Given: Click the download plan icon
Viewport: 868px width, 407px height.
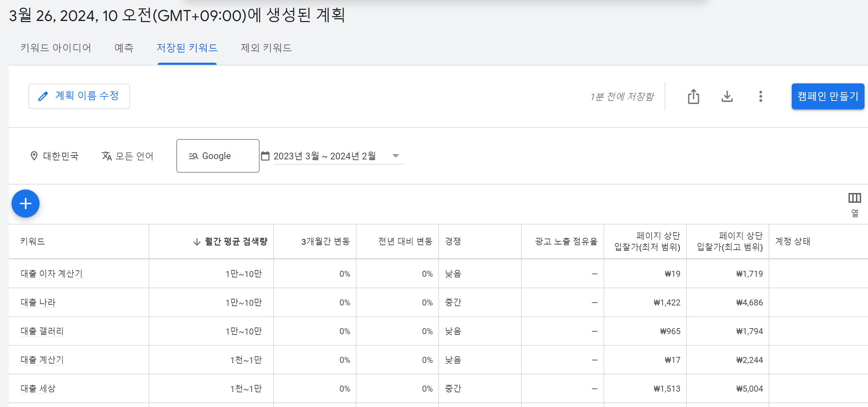Looking at the screenshot, I should [727, 97].
